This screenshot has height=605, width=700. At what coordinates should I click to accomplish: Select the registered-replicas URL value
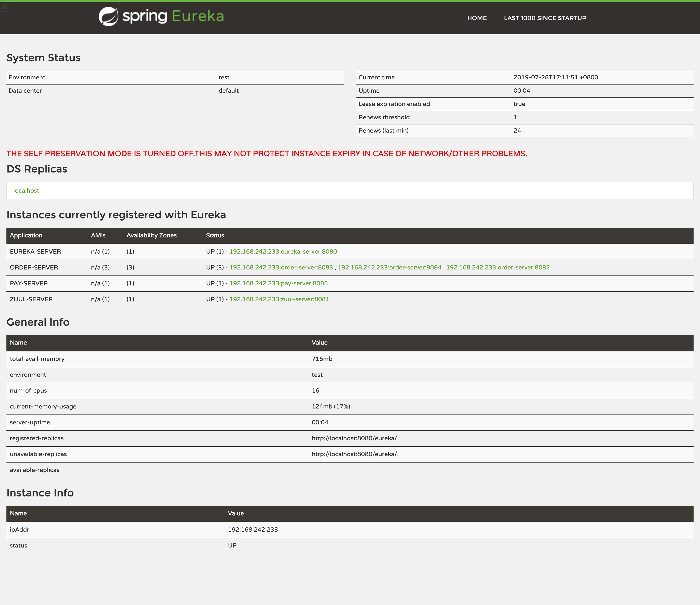click(x=354, y=438)
